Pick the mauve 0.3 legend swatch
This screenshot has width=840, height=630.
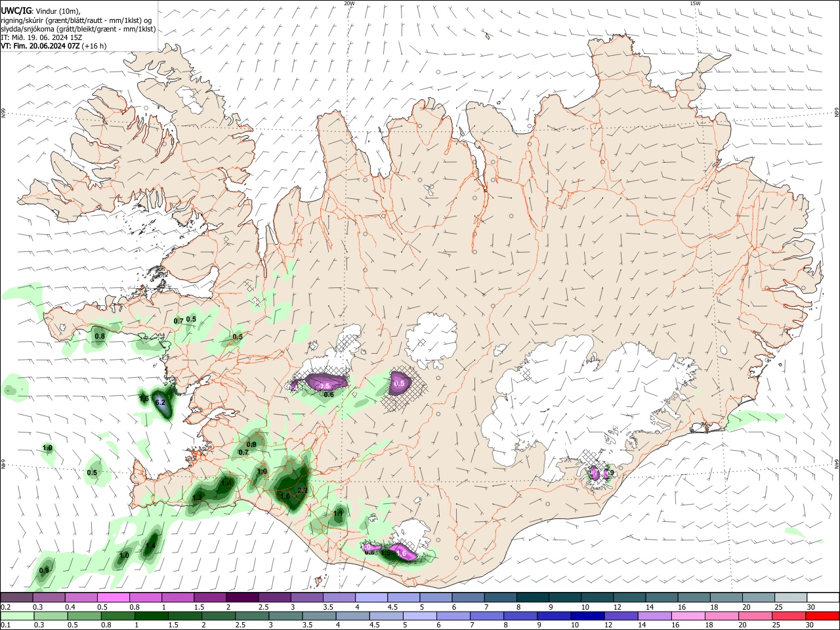point(49,598)
